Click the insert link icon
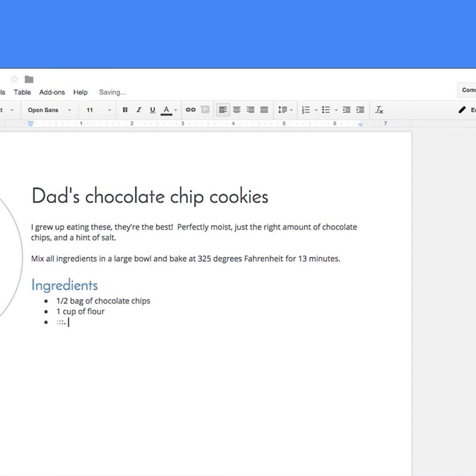476x476 pixels. (x=191, y=110)
